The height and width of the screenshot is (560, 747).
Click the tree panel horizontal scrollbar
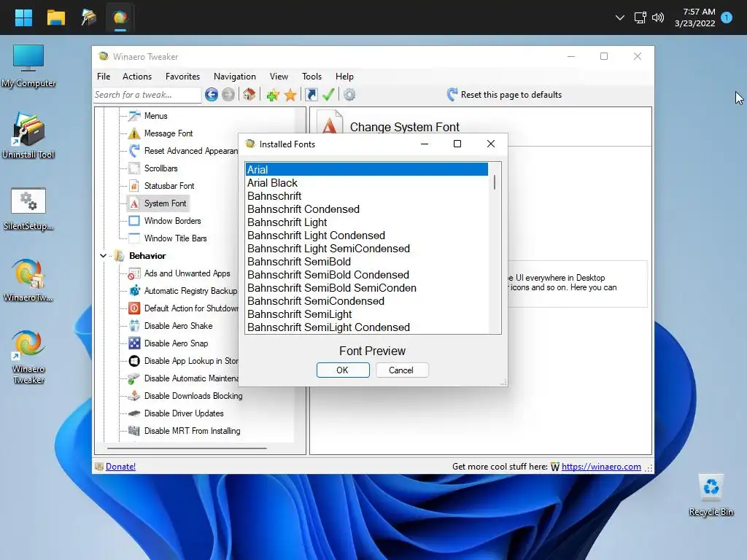(x=187, y=448)
